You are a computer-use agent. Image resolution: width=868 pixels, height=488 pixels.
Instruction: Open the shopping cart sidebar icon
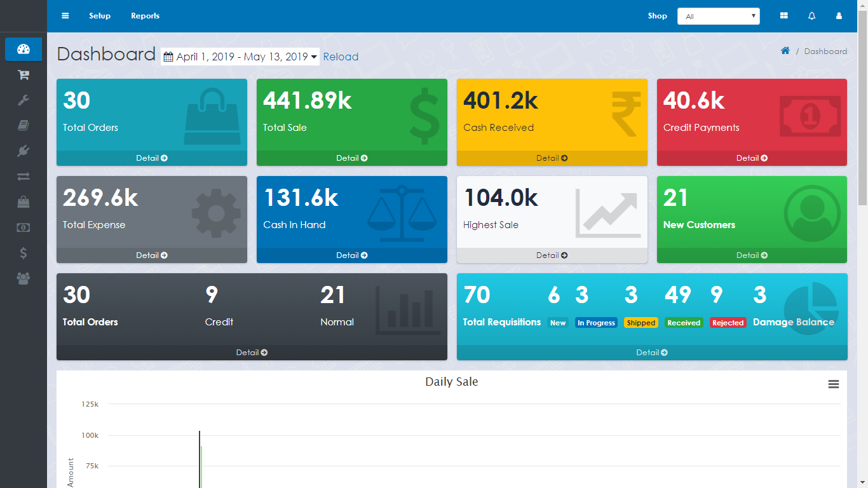(24, 75)
